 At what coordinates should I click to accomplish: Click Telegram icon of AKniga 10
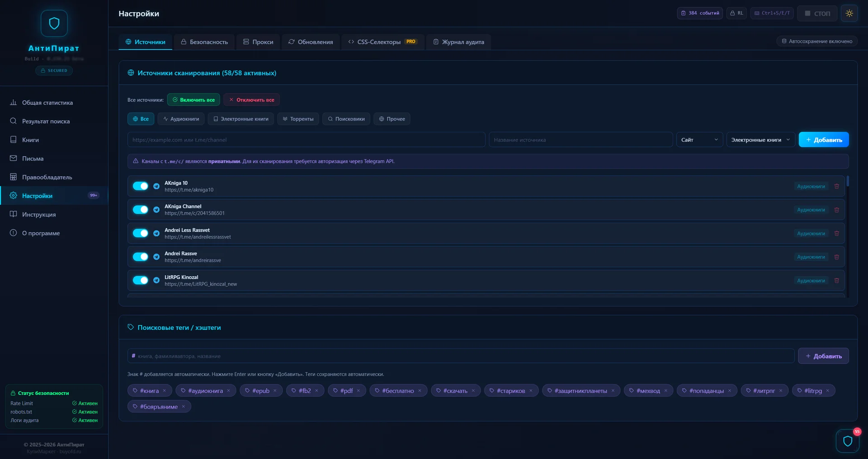pos(156,186)
